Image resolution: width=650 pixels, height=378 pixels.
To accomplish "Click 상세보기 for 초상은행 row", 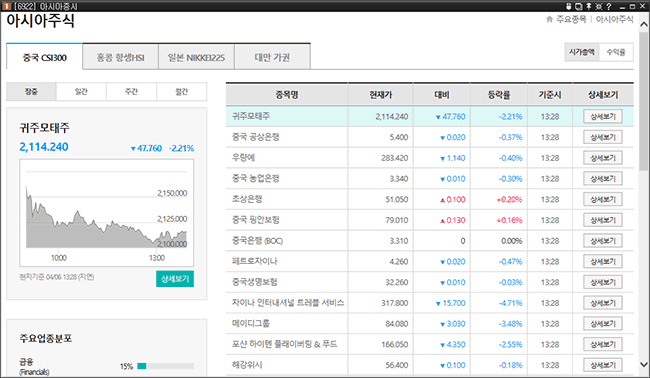I will [x=603, y=199].
